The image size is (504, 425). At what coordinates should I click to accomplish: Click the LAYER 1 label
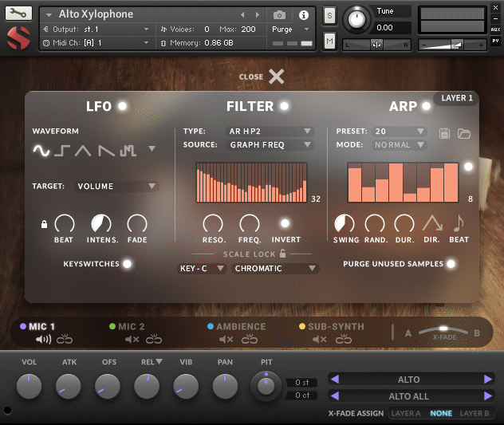pos(457,98)
